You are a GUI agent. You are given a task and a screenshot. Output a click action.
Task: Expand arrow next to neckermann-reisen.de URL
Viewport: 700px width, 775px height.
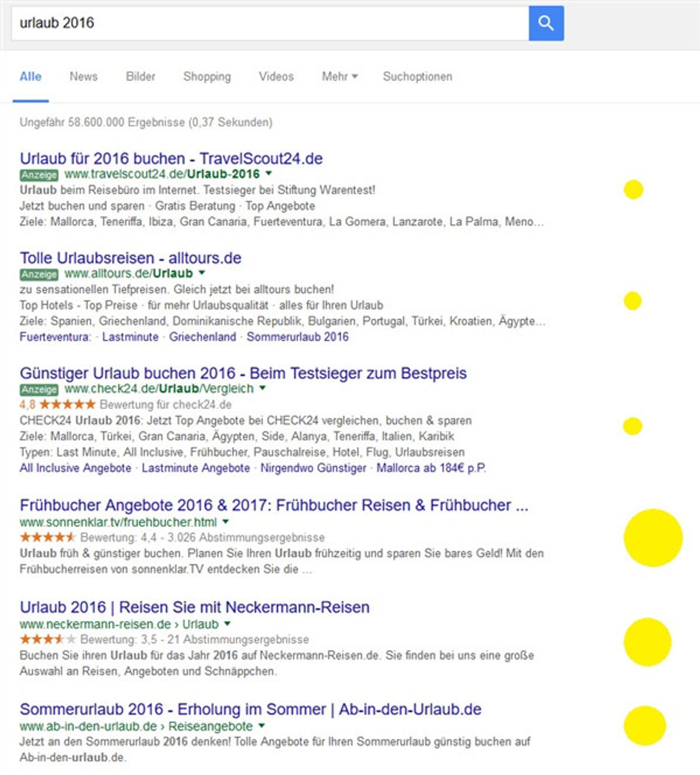point(228,623)
